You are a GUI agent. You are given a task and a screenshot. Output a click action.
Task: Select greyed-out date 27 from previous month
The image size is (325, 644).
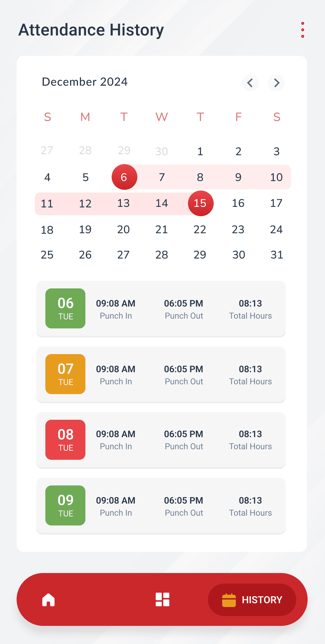(x=47, y=150)
